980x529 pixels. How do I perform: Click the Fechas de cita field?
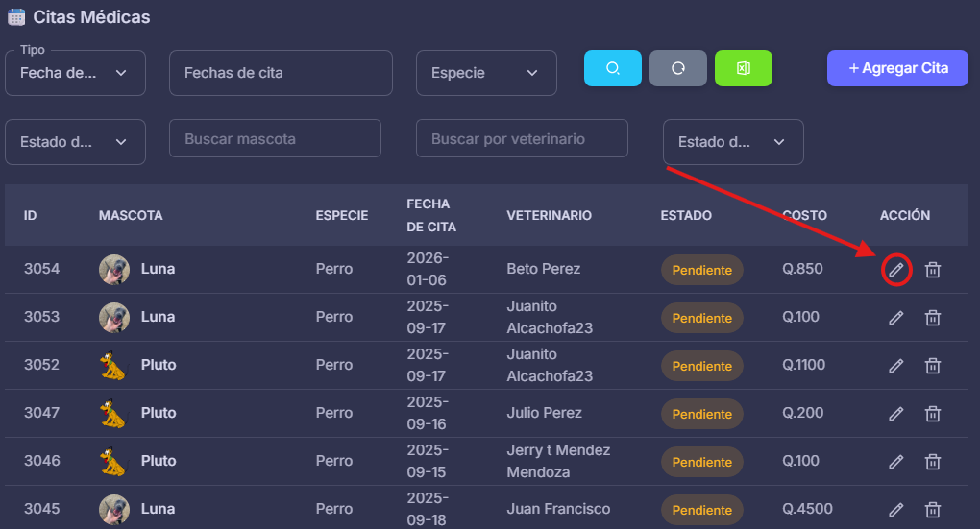pyautogui.click(x=281, y=73)
